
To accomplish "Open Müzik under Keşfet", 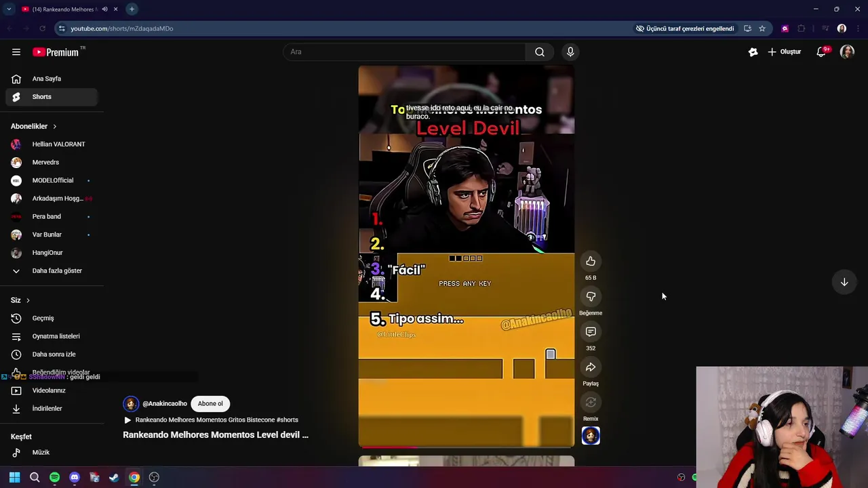I will coord(52,452).
